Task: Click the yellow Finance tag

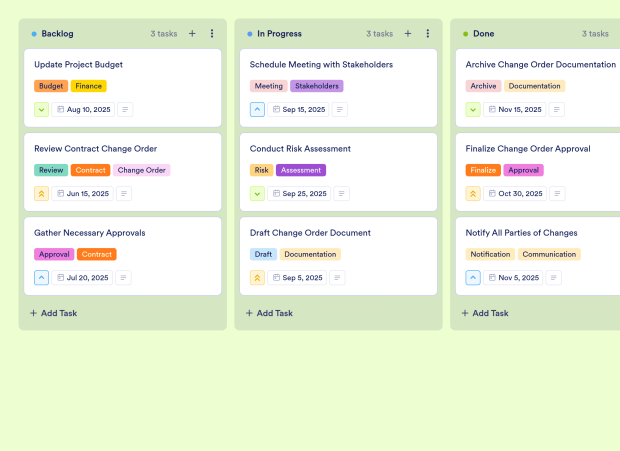Action: [89, 86]
